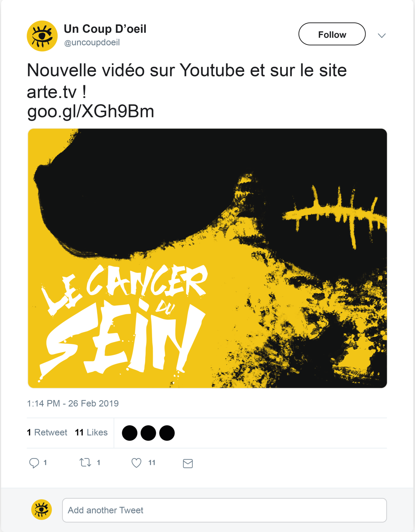Open Un Coup D'oeil profile avatar
415x532 pixels.
coord(42,36)
